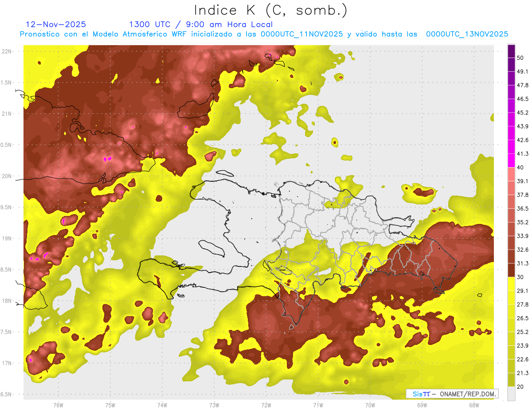Click the olive colorbar segment between 20 and 21.3
The height and width of the screenshot is (411, 532).
[511, 380]
